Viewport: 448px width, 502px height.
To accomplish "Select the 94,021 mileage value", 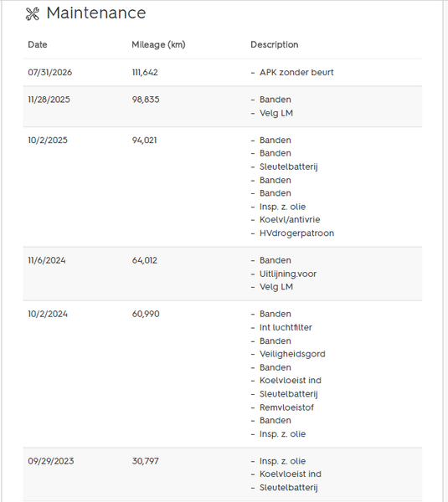I will tap(145, 141).
